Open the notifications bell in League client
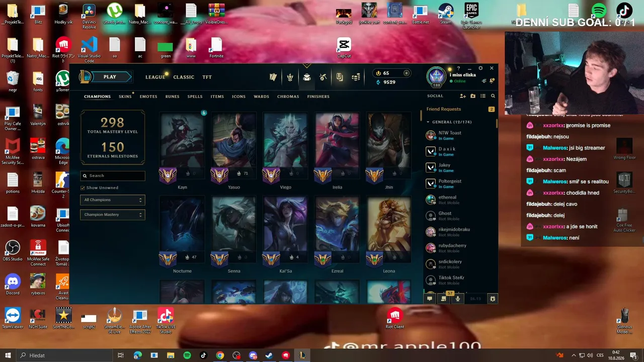This screenshot has width=644, height=362. 492,81
